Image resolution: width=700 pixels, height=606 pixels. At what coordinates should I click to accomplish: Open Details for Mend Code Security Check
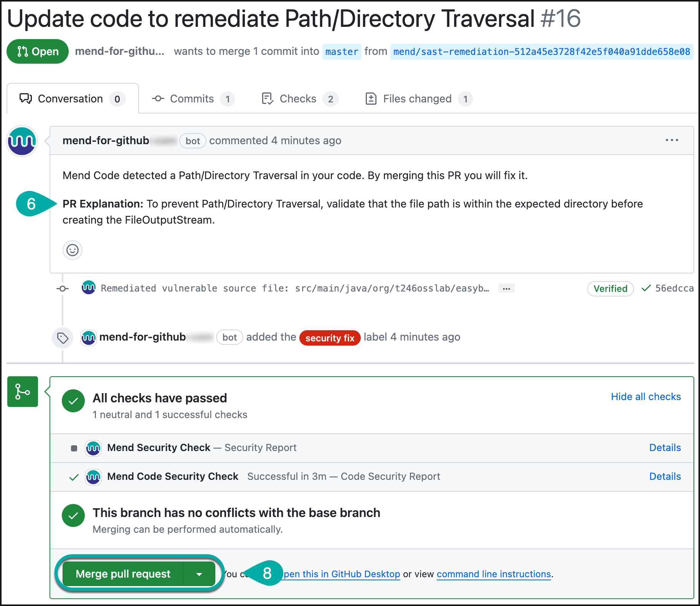pyautogui.click(x=665, y=476)
